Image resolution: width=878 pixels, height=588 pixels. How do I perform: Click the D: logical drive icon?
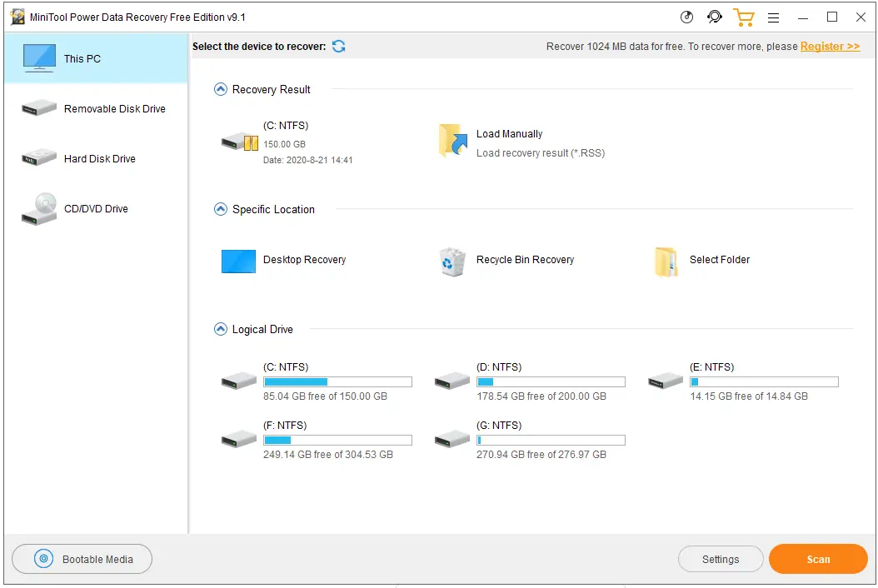point(451,381)
